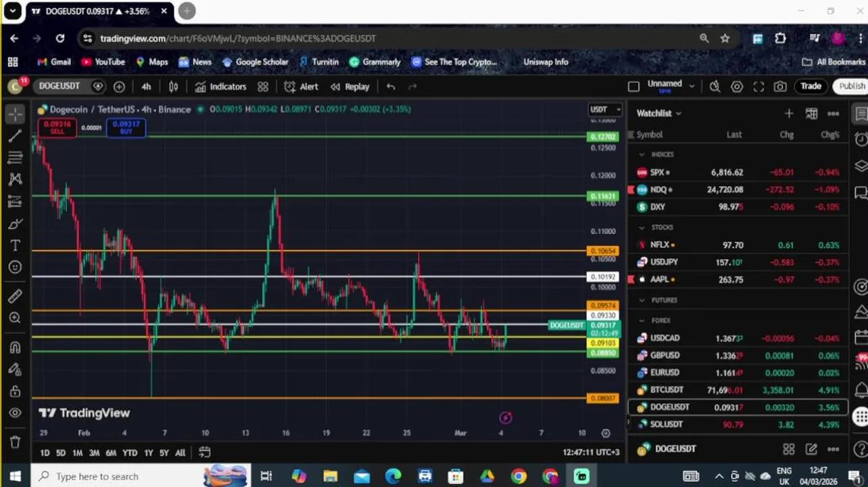The width and height of the screenshot is (868, 487).
Task: Open the candlestick chart type menu
Action: pyautogui.click(x=173, y=87)
